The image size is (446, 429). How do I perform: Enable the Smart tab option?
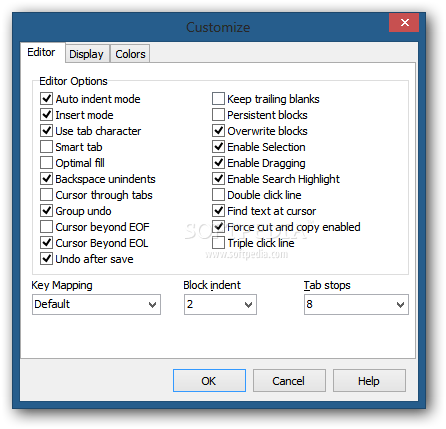(x=46, y=147)
